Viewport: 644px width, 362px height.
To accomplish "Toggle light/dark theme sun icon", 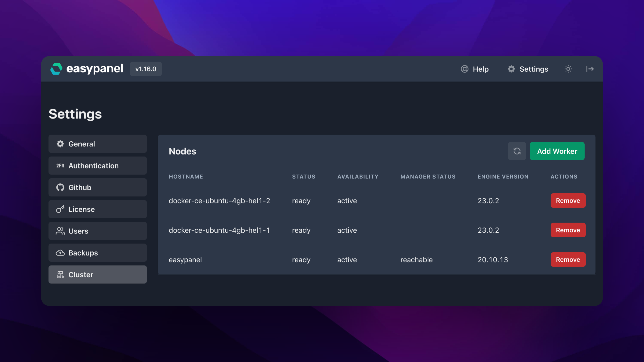I will coord(568,69).
